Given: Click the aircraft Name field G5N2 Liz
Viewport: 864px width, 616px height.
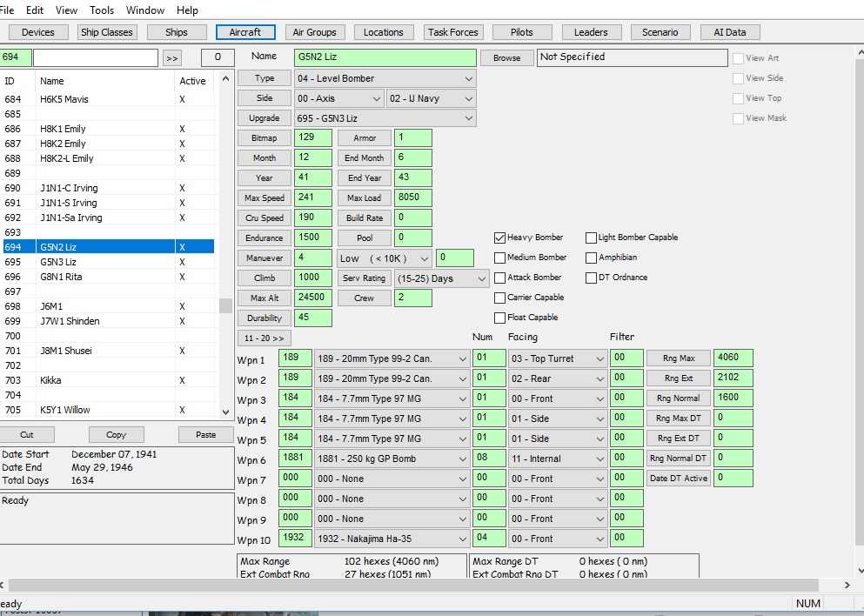Looking at the screenshot, I should (x=385, y=57).
